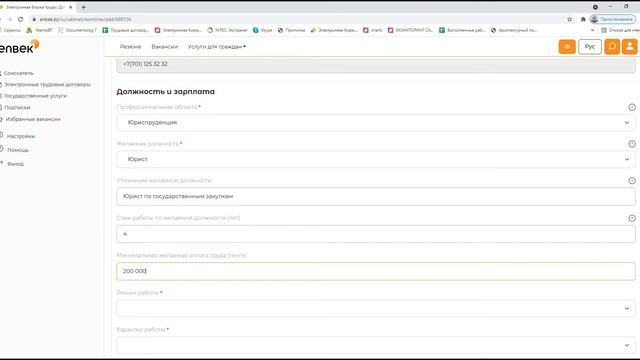The image size is (640, 360).
Task: Open the MantisBT bookmark
Action: (x=40, y=30)
